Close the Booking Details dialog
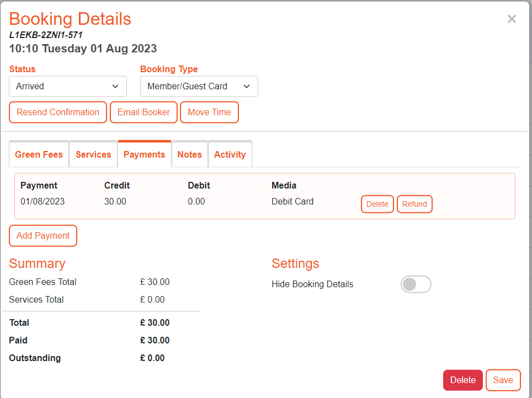Screen dimensions: 532x398 (512, 18)
